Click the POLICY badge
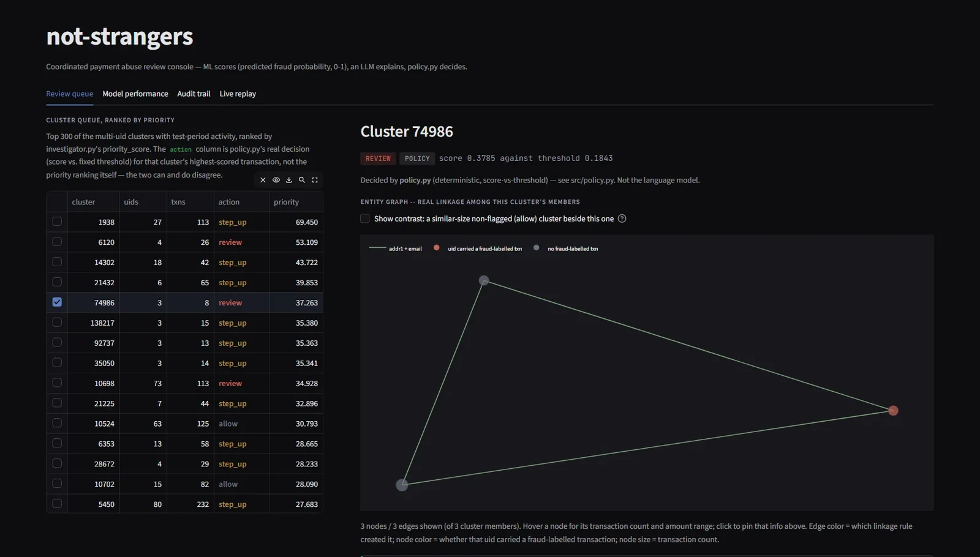The image size is (980, 557). click(x=417, y=159)
